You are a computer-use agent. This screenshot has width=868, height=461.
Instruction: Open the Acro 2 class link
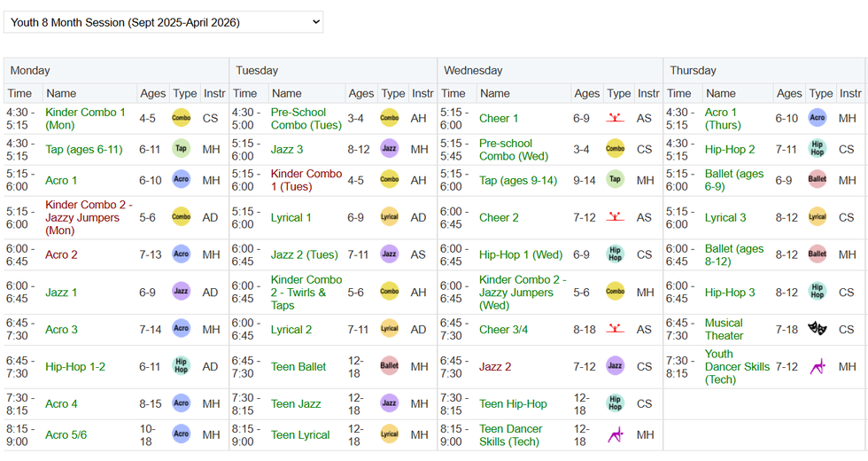pyautogui.click(x=61, y=255)
